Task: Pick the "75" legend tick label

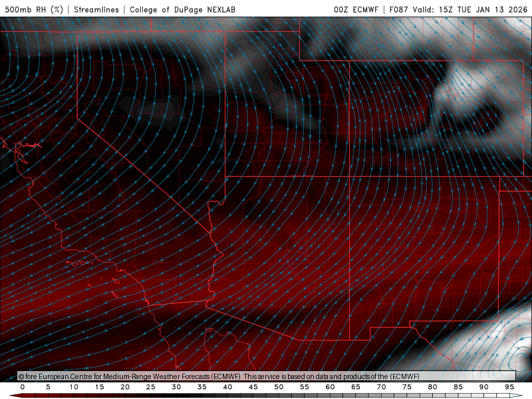Action: pos(407,387)
